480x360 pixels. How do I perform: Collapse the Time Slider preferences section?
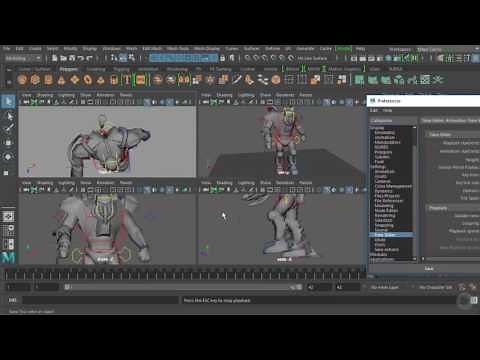(x=440, y=135)
